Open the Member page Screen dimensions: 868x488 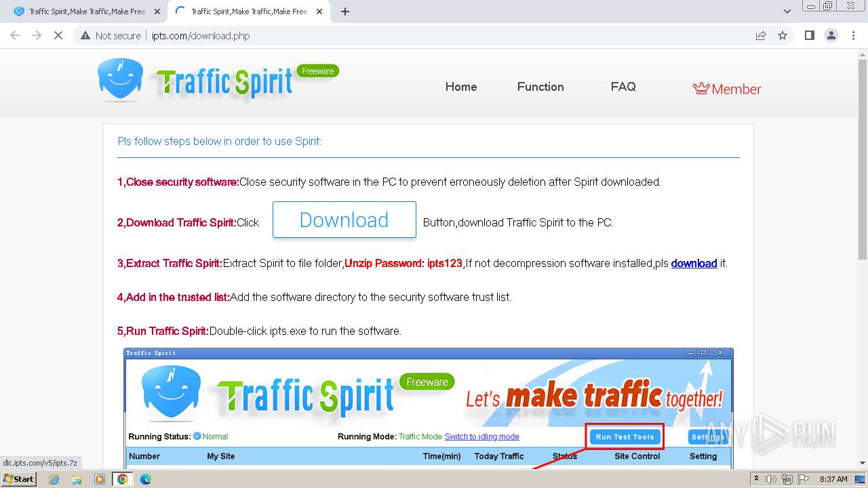(727, 89)
